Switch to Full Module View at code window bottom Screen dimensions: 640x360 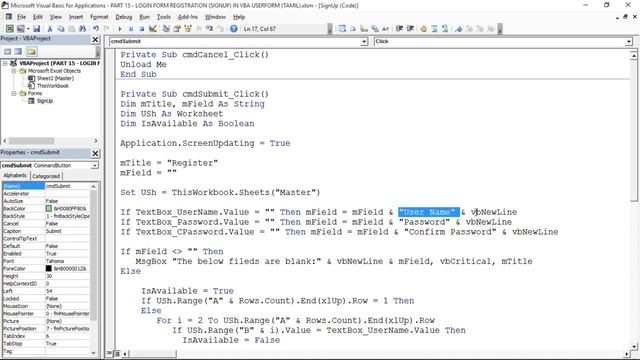point(117,353)
